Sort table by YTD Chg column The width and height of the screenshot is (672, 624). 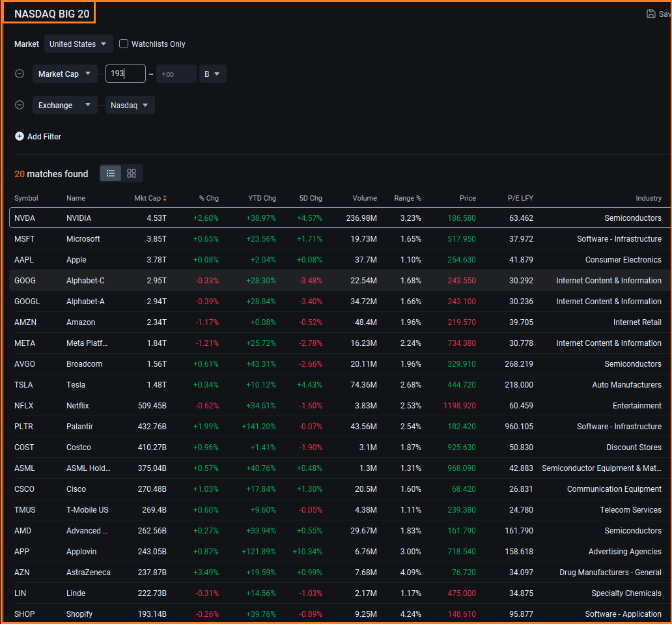262,198
